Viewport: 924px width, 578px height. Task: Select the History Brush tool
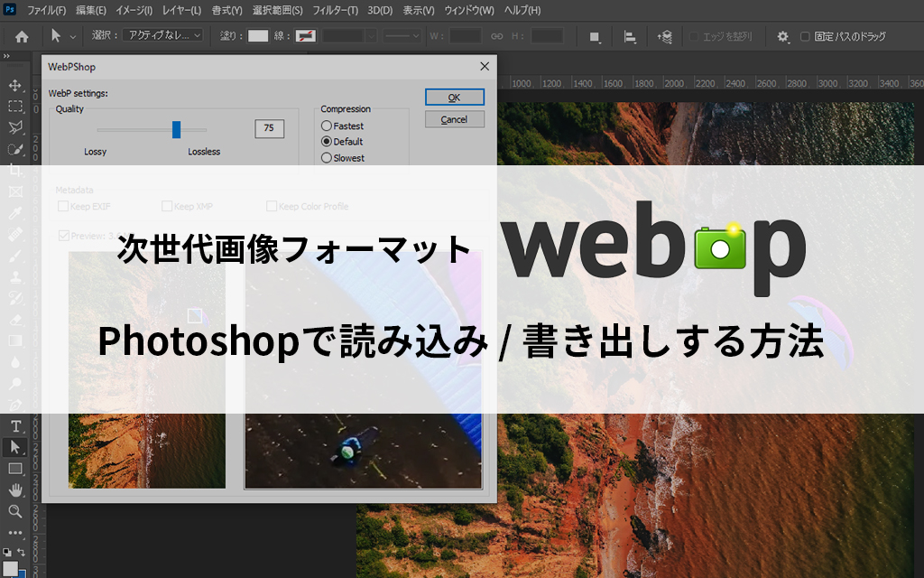coord(15,298)
